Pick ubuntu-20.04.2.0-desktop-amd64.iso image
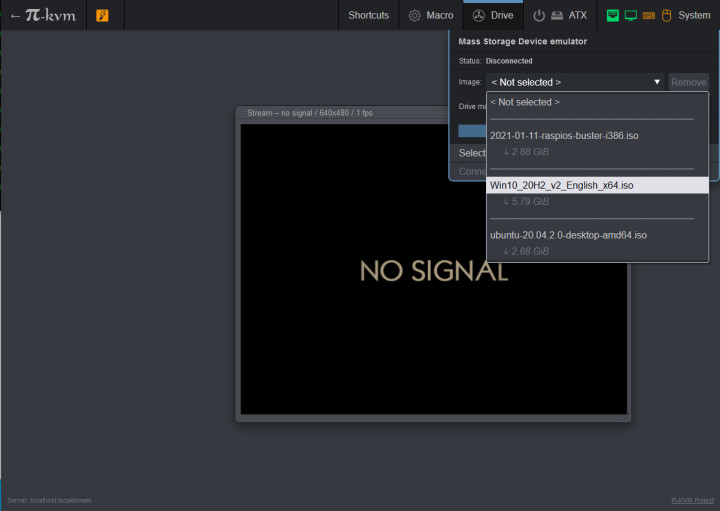The image size is (720, 511). (568, 235)
